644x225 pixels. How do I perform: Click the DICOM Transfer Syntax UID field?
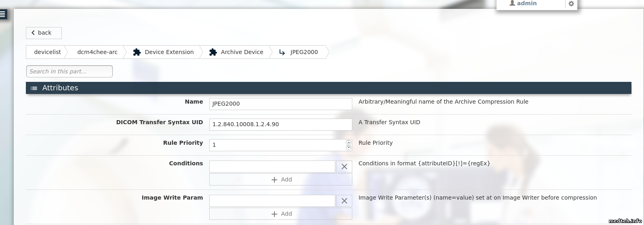(x=280, y=124)
